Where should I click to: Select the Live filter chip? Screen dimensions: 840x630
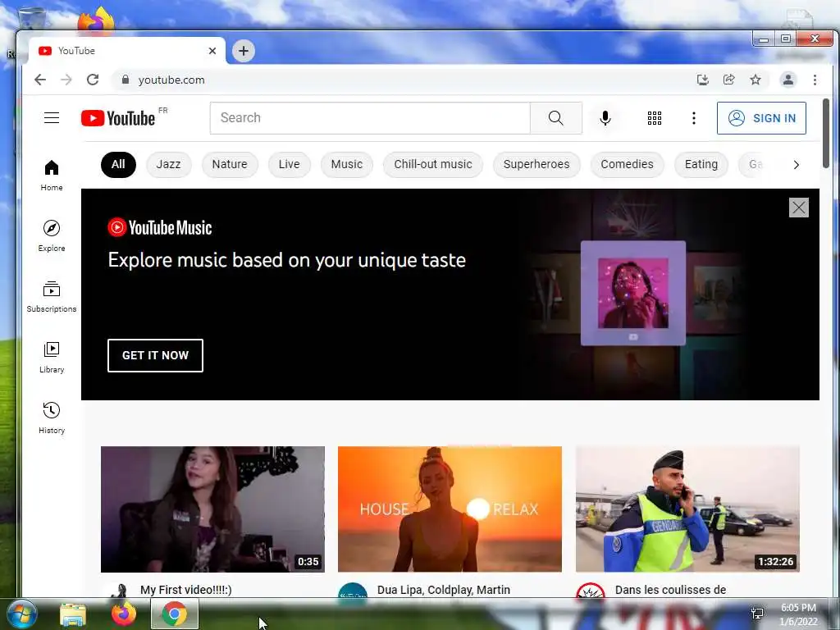click(x=290, y=164)
